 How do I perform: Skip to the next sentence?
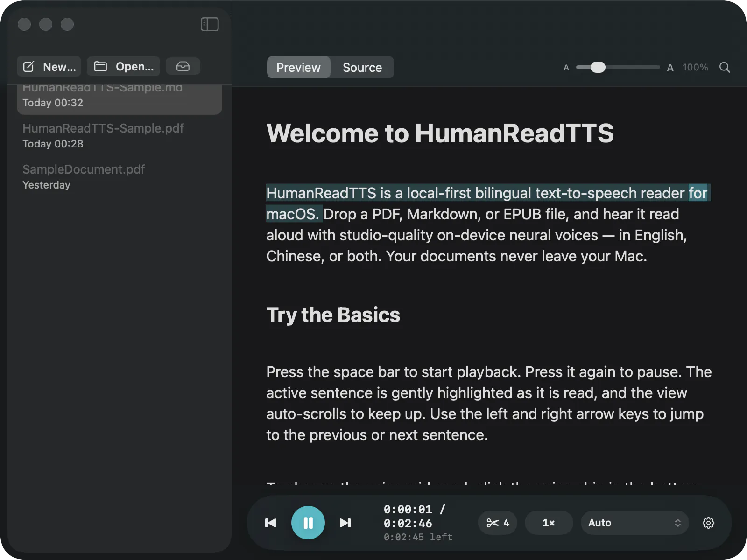pos(345,523)
